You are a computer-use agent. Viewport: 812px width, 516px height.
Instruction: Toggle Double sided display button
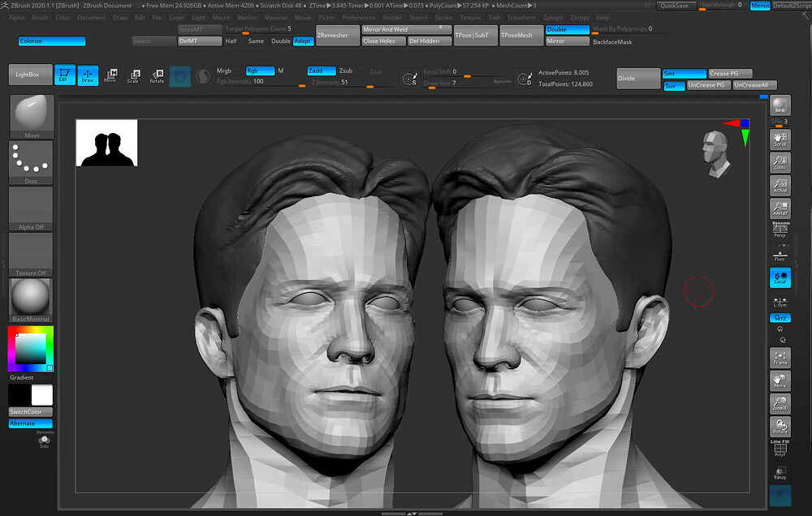pyautogui.click(x=567, y=29)
